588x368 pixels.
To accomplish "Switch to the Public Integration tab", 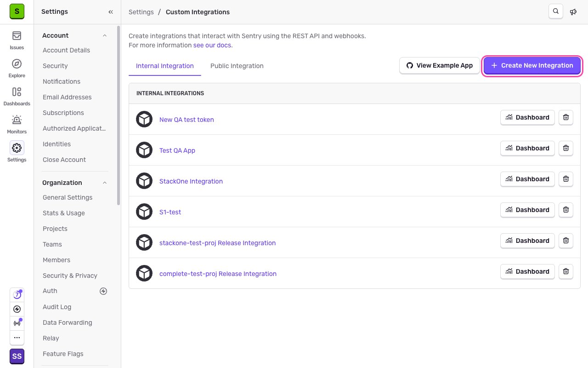I will tap(237, 66).
